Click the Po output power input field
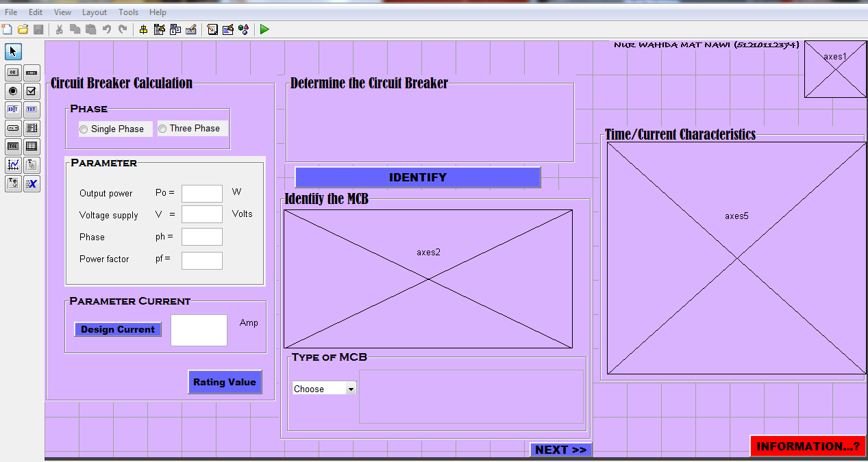 click(x=201, y=193)
